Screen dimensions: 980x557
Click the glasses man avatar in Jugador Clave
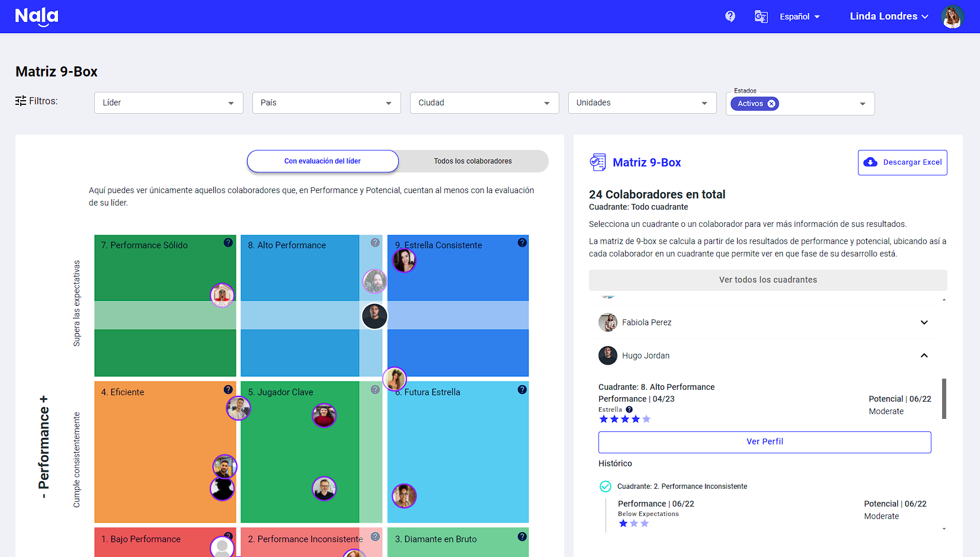324,488
